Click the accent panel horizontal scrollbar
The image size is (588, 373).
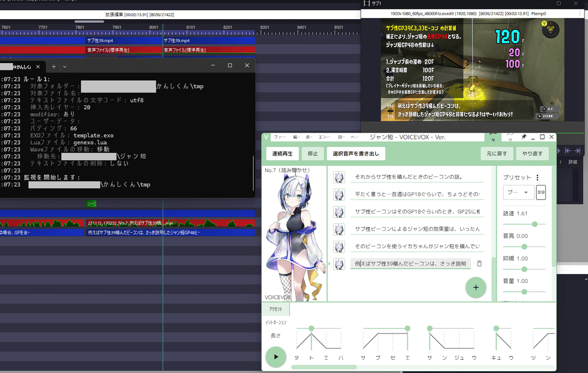click(x=324, y=367)
